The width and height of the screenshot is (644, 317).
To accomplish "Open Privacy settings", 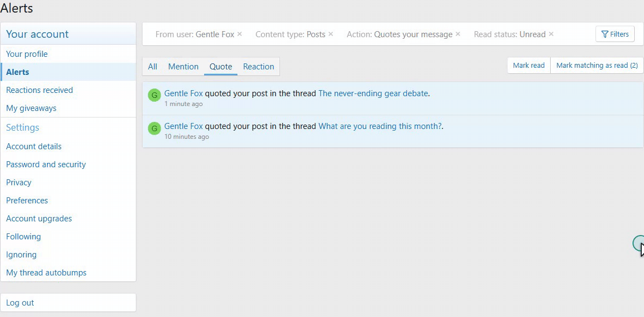I will [68, 183].
